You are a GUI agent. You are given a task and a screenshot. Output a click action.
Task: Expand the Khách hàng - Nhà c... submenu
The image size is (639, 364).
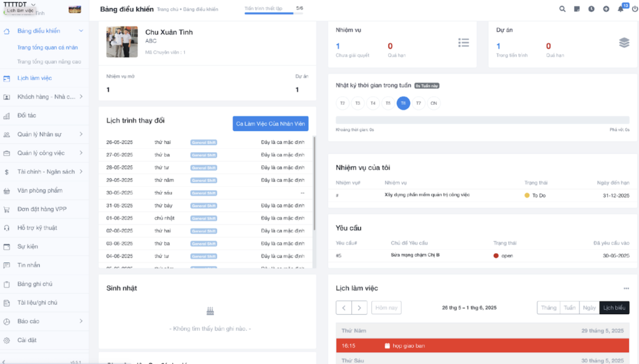coord(81,97)
